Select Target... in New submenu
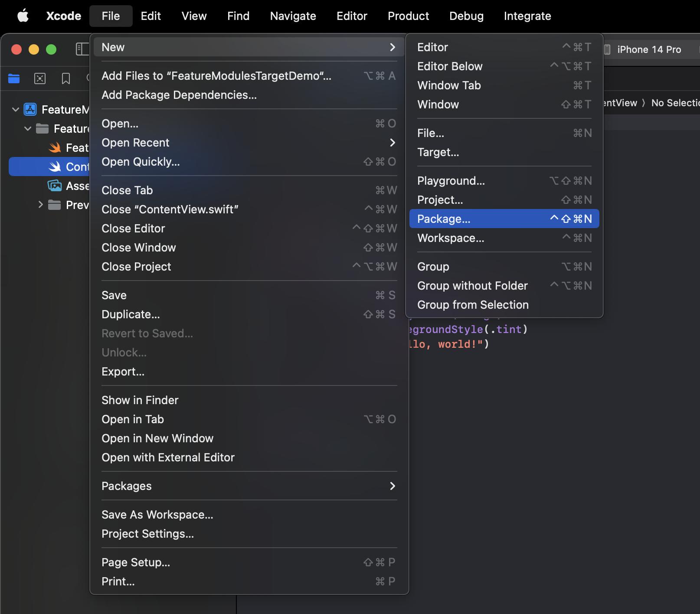700x614 pixels. point(504,152)
